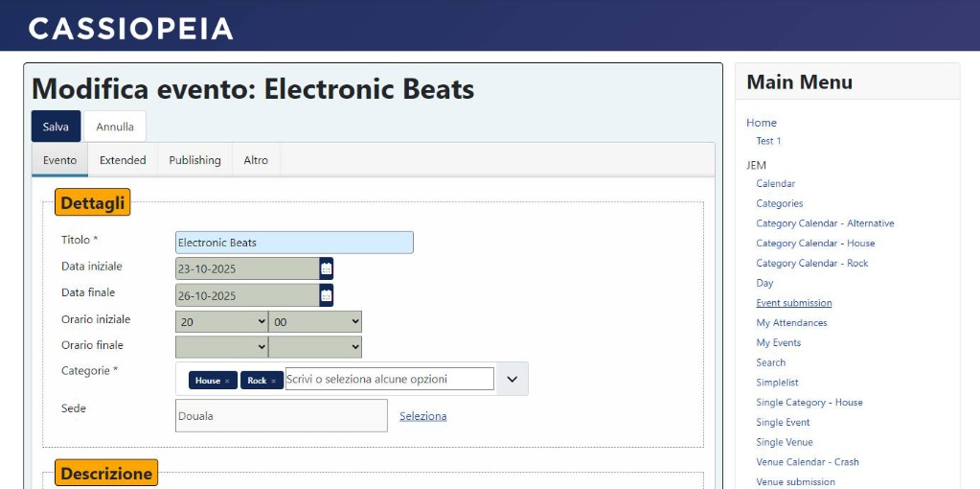
Task: Open Event submission in Main Menu
Action: [793, 303]
